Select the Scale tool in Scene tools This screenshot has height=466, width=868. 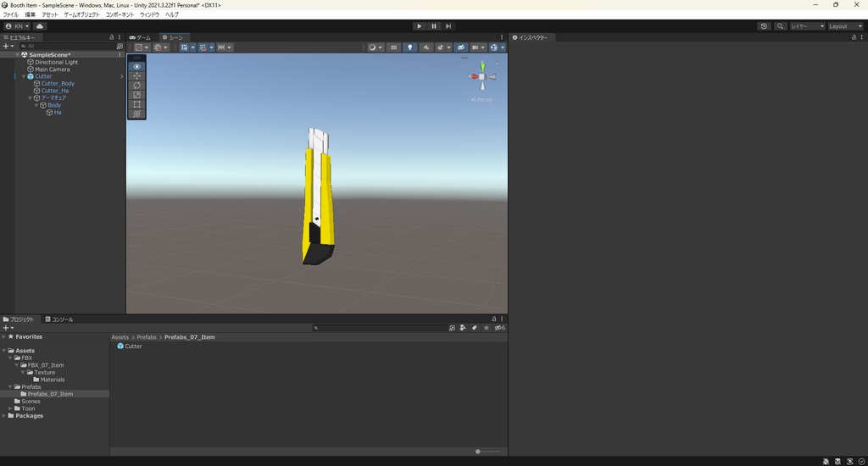(136, 95)
